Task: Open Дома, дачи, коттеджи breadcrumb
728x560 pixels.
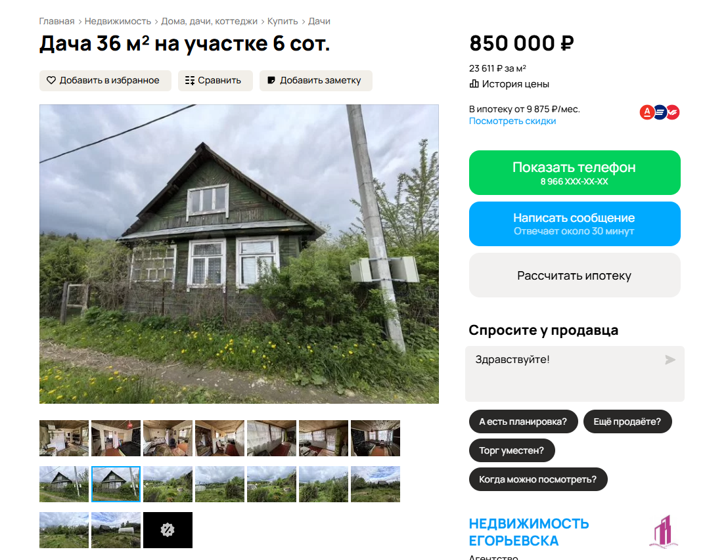Action: (x=209, y=22)
